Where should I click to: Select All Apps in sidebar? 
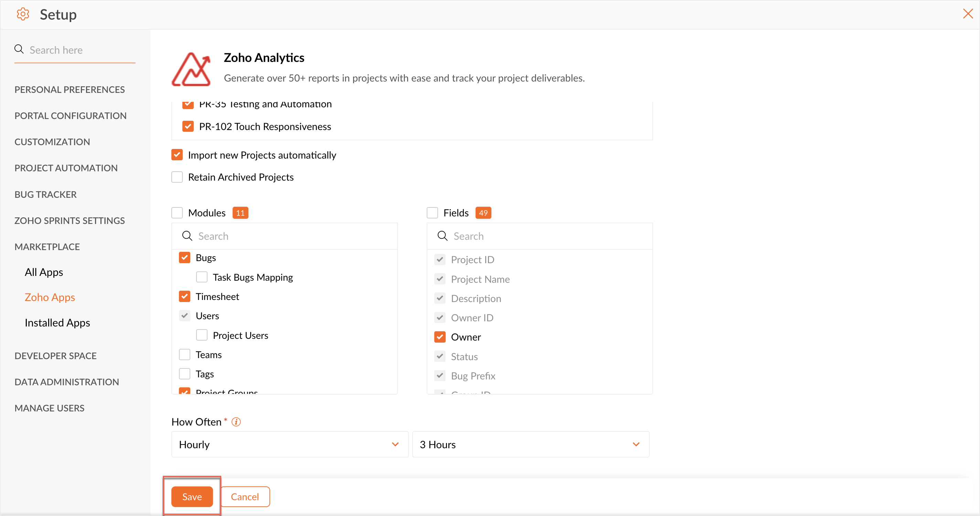coord(44,272)
